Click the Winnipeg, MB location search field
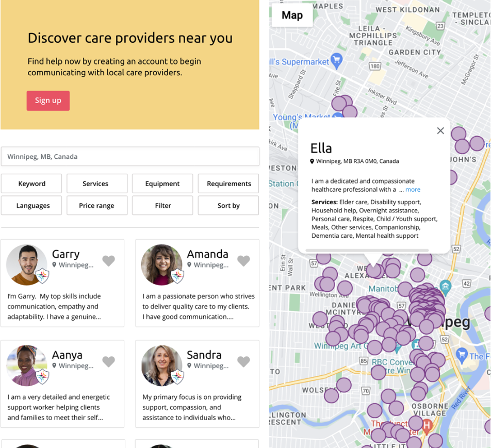491x448 pixels. 130,157
